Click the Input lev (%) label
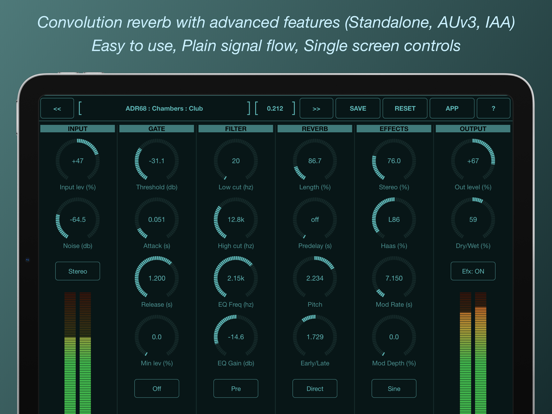Viewport: 552px width, 414px height. coord(77,187)
